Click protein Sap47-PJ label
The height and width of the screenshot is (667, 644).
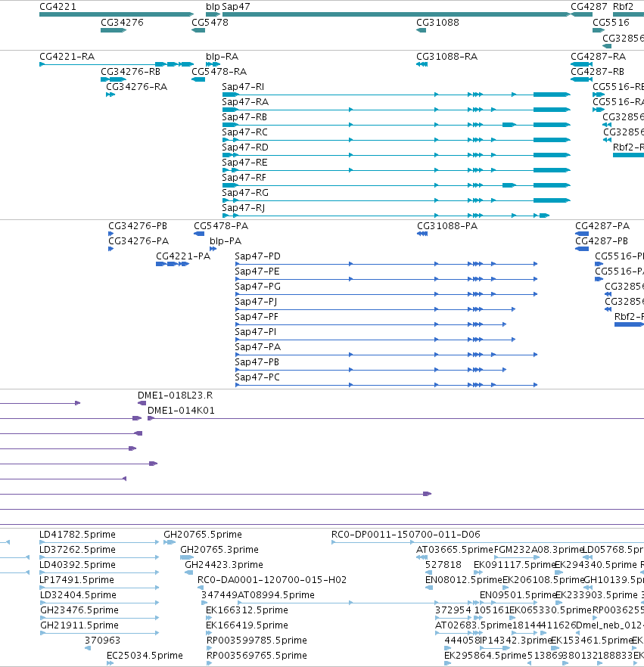[x=256, y=302]
